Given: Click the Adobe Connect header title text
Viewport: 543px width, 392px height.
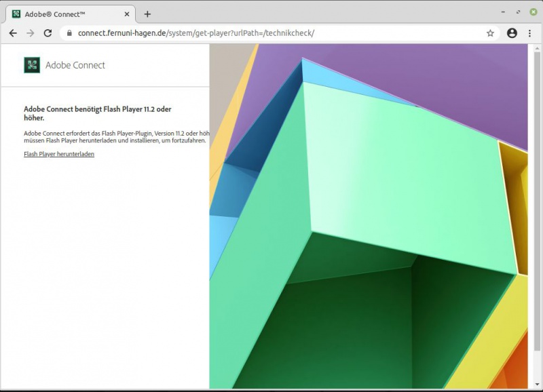Looking at the screenshot, I should point(75,65).
